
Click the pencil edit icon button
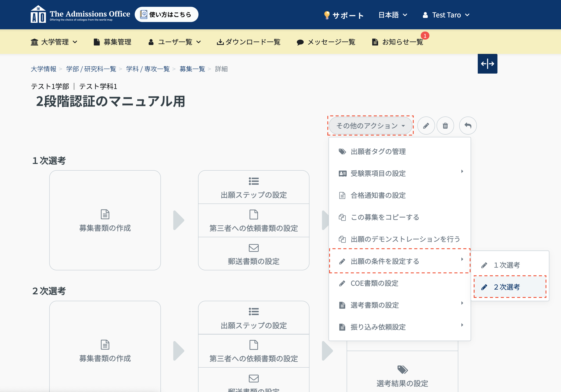point(426,125)
